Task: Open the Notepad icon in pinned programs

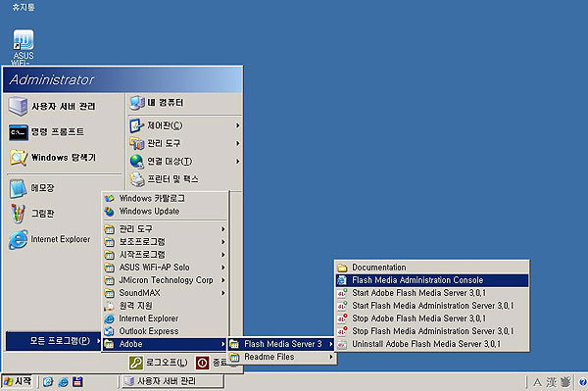Action: coord(18,188)
